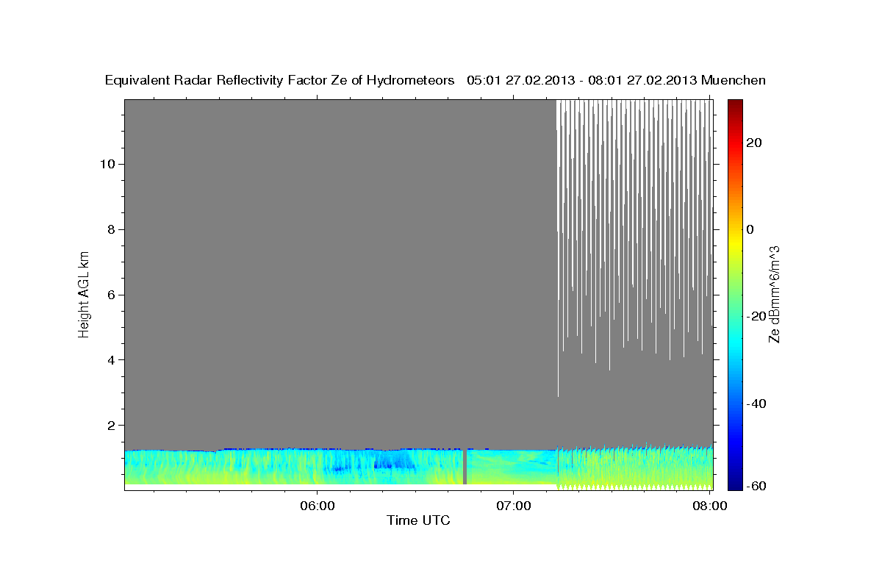The image size is (882, 588).
Task: Click the colorbar value '-60'
Action: [758, 486]
